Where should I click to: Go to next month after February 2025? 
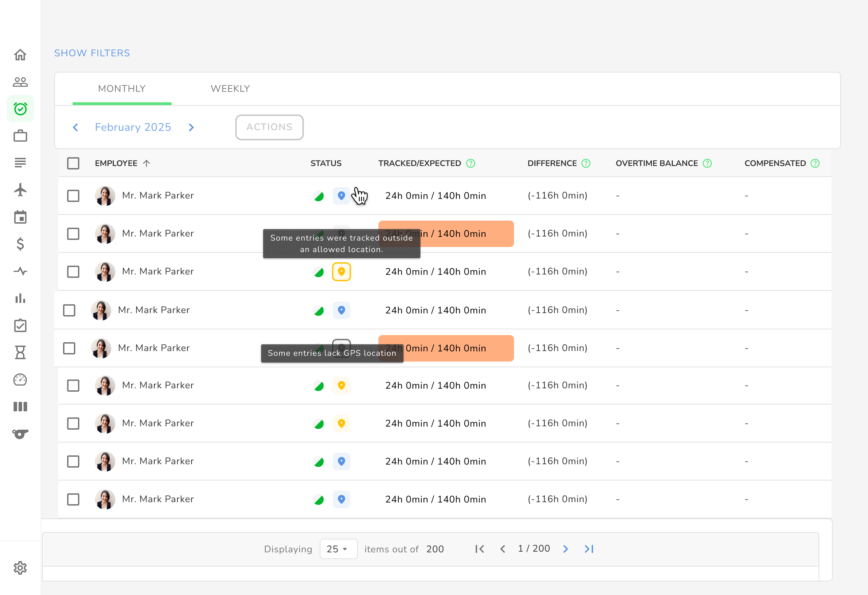point(191,127)
